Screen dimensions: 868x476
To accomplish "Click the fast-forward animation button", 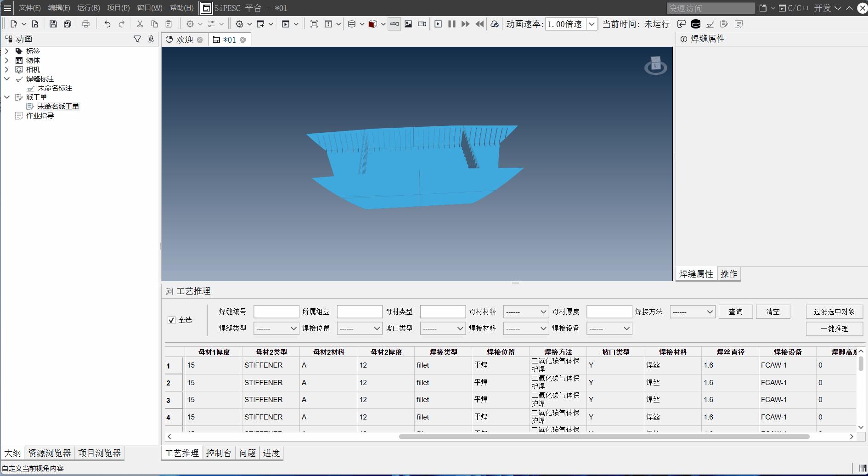I will (x=465, y=24).
